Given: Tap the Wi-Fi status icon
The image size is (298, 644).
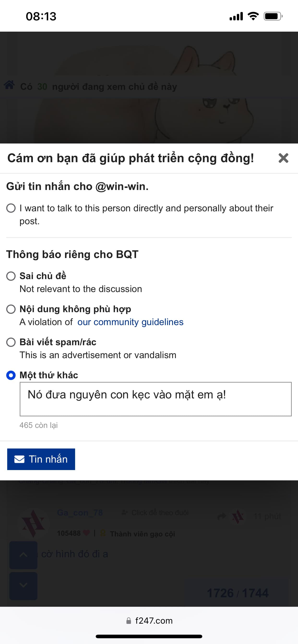Looking at the screenshot, I should [x=253, y=16].
